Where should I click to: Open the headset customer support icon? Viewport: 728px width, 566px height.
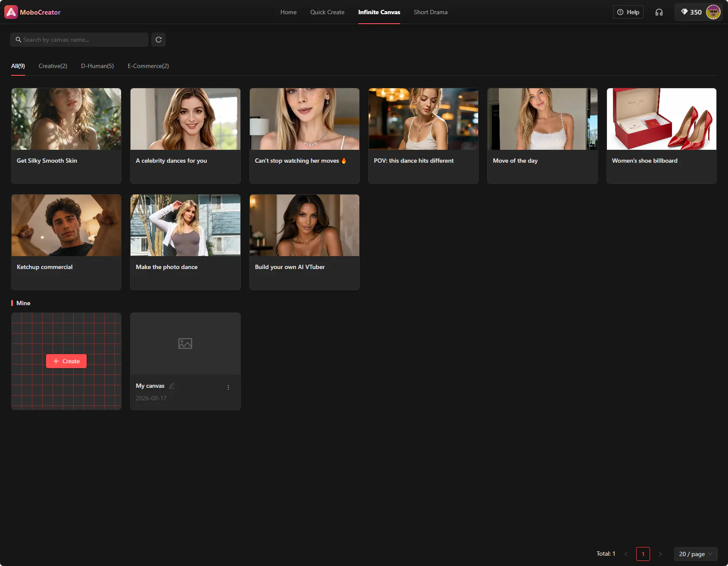click(659, 12)
